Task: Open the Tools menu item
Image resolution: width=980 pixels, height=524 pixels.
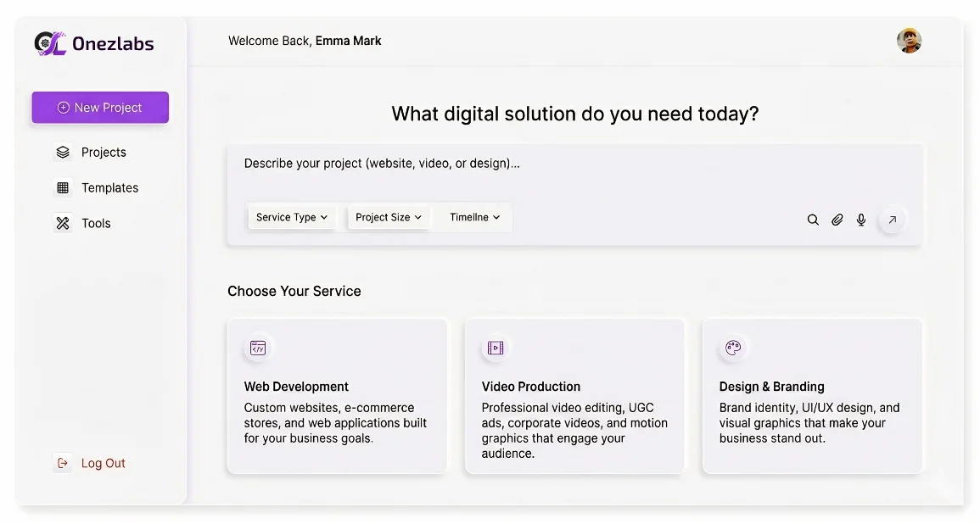Action: point(83,223)
